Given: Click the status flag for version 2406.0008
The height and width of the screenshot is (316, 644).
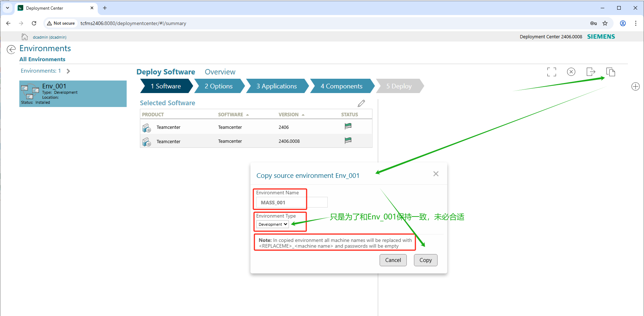Looking at the screenshot, I should tap(348, 140).
